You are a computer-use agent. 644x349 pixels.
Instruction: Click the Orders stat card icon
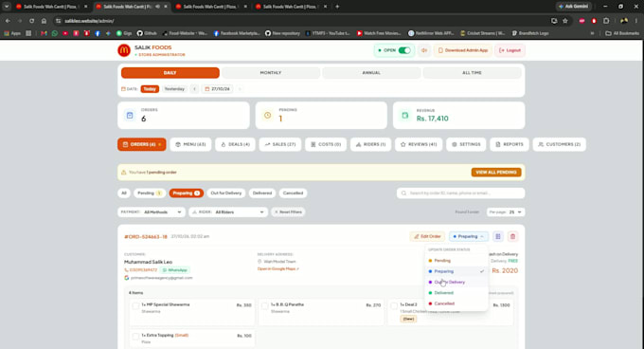click(x=130, y=116)
